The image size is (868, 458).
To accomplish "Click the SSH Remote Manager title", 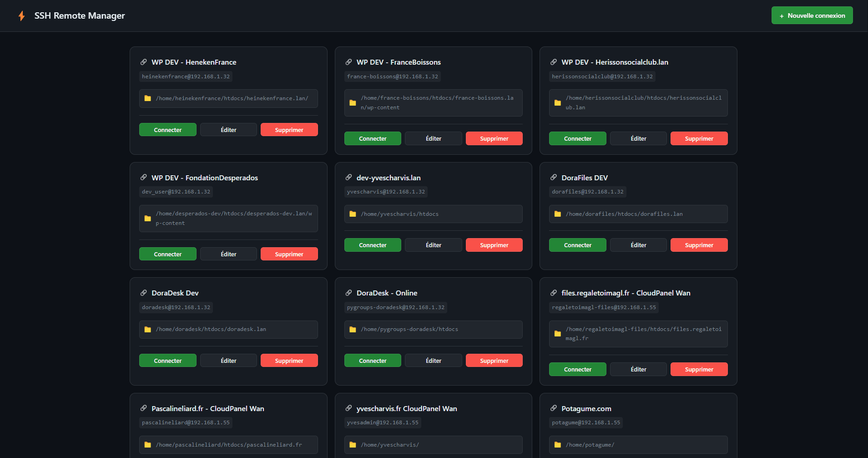I will pos(80,16).
